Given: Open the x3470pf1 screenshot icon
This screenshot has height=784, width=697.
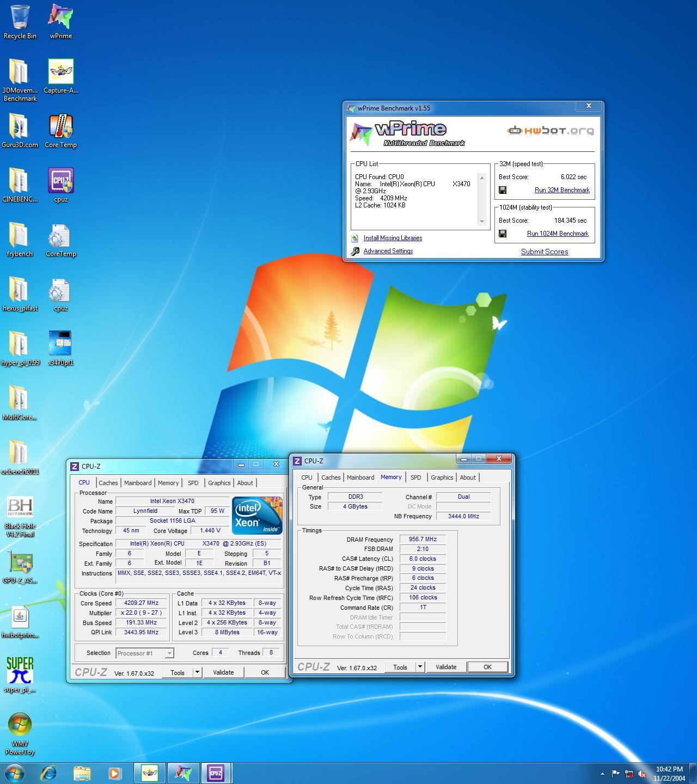Looking at the screenshot, I should point(60,348).
